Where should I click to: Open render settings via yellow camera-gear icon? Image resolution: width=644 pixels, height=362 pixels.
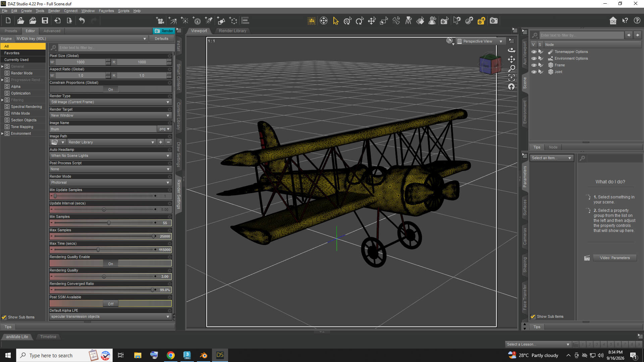[x=481, y=21]
